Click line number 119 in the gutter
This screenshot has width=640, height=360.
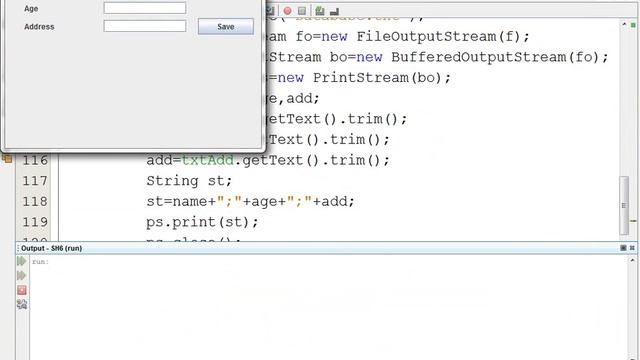(35, 222)
